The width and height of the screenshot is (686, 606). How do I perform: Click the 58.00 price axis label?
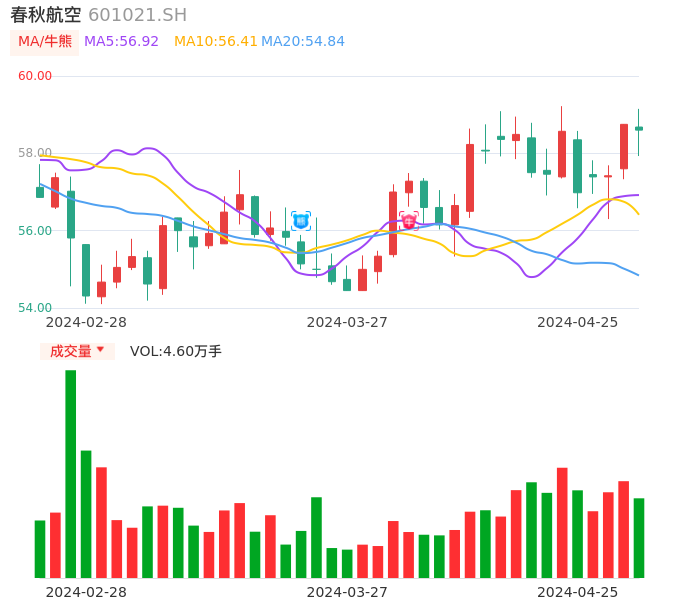35,153
